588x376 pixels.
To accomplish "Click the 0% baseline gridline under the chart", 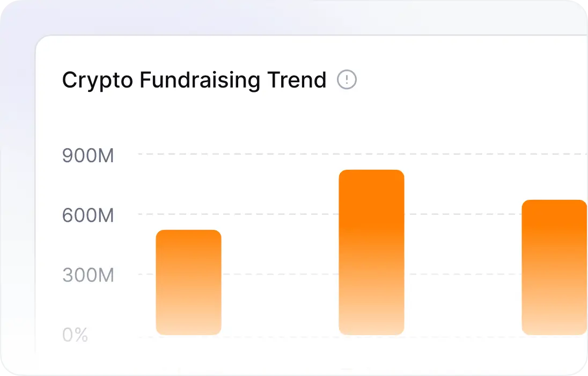I will 279,337.
